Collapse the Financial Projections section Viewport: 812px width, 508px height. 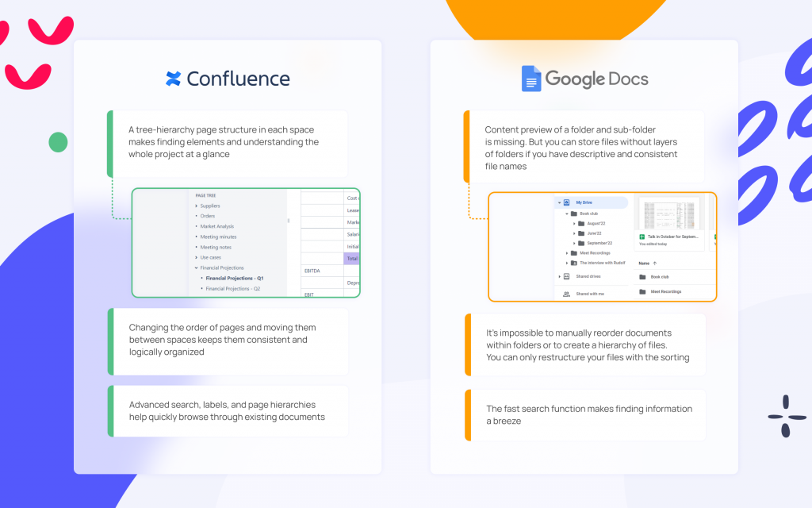[196, 267]
